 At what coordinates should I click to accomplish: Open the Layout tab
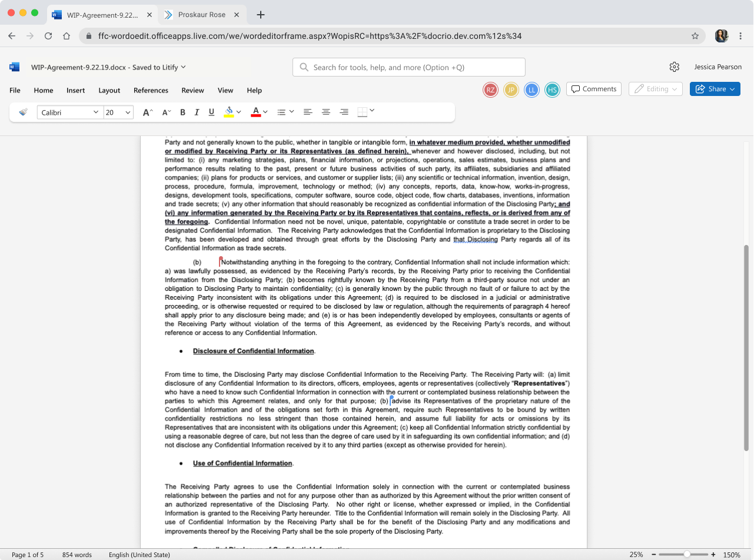coord(109,90)
